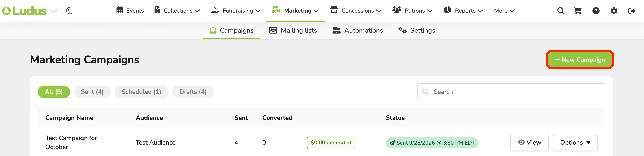The image size is (644, 156).
Task: Click the Ludus logo
Action: pos(24,11)
